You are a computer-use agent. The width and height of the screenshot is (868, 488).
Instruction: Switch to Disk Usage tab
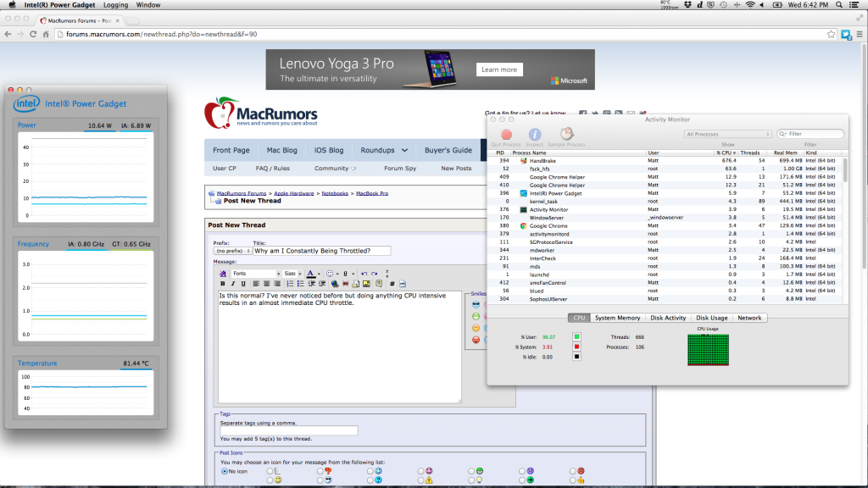click(712, 318)
